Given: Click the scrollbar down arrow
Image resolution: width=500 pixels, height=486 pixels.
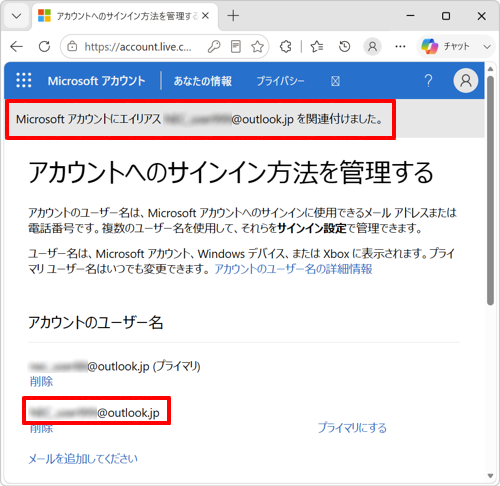Looking at the screenshot, I should click(490, 476).
